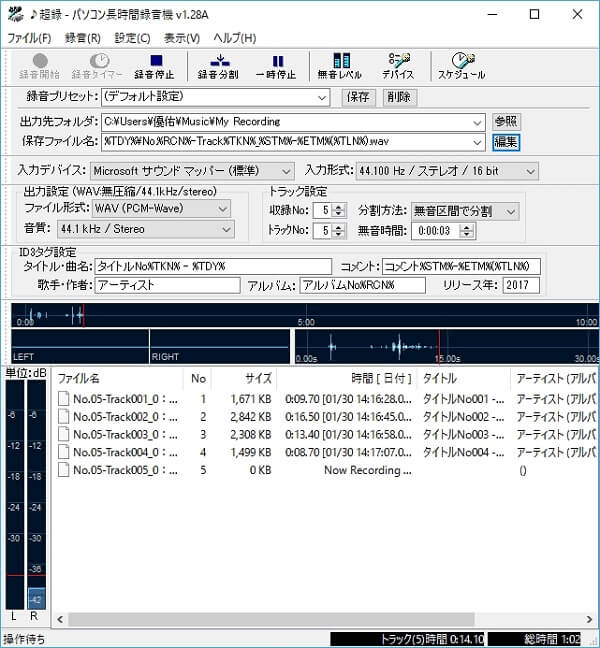Decrease 収録No with down arrow
The image size is (600, 648).
pyautogui.click(x=339, y=214)
